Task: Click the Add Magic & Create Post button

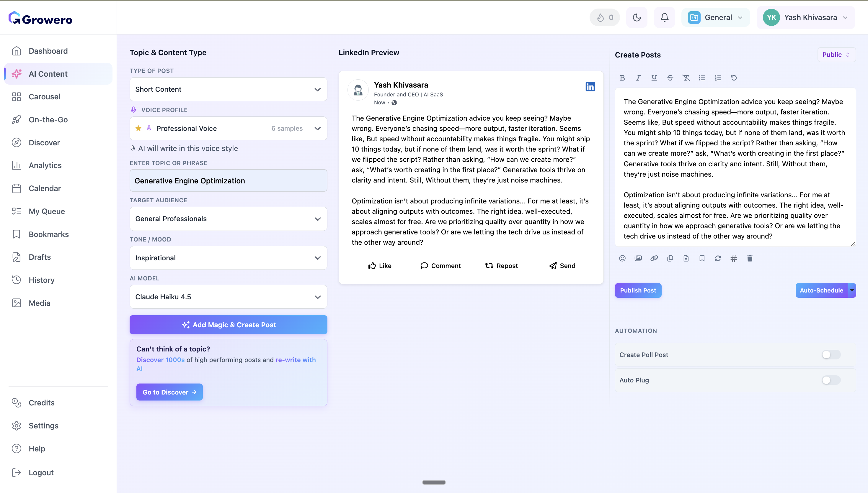Action: (x=228, y=324)
